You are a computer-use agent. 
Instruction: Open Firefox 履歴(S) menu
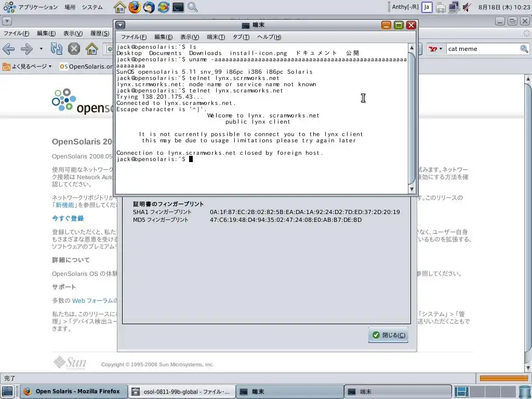pos(100,33)
